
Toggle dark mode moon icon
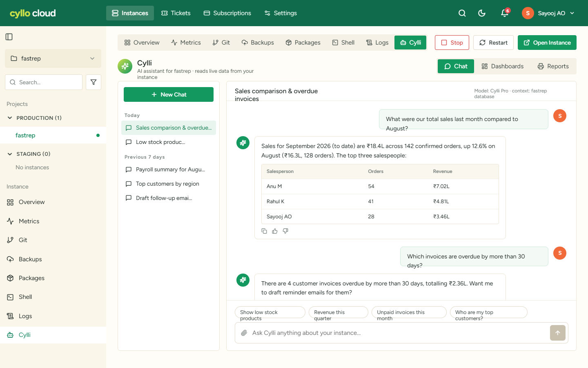click(482, 13)
